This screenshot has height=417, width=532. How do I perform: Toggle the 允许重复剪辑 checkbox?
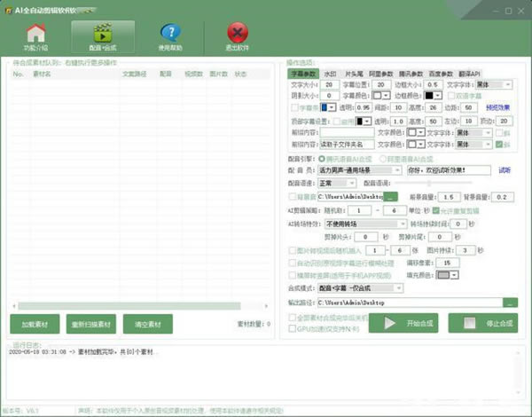click(434, 210)
